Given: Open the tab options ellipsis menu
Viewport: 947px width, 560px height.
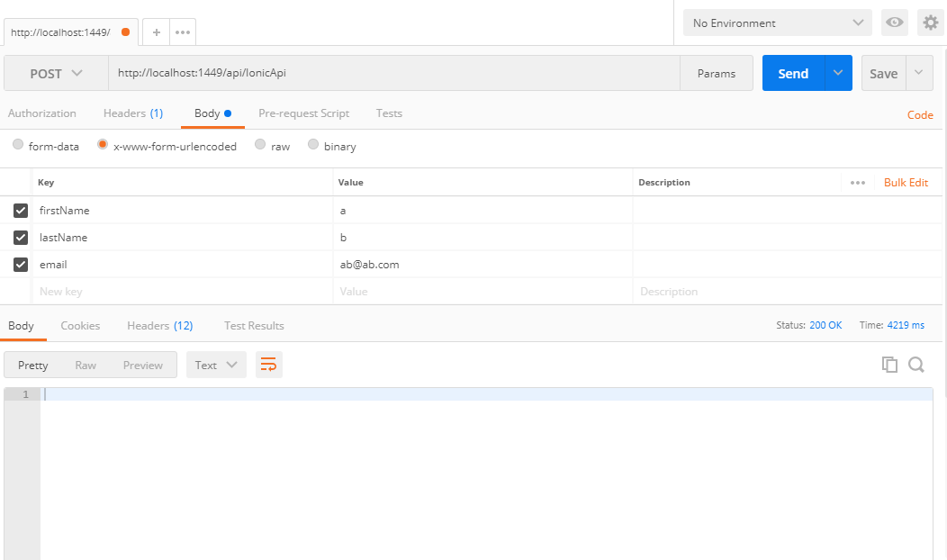Looking at the screenshot, I should click(x=182, y=32).
